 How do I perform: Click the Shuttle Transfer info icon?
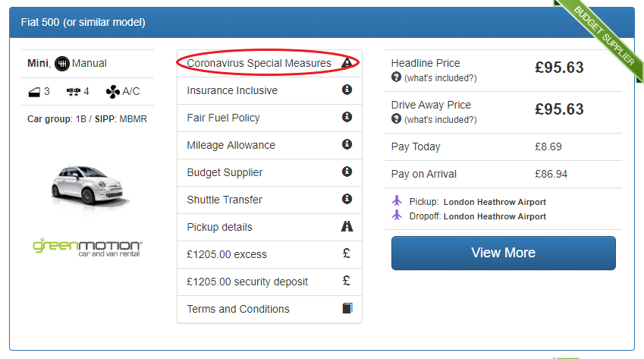pos(347,200)
